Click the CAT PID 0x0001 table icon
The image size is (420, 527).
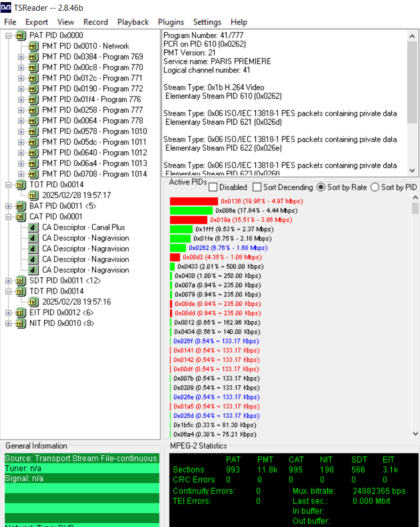click(x=20, y=217)
